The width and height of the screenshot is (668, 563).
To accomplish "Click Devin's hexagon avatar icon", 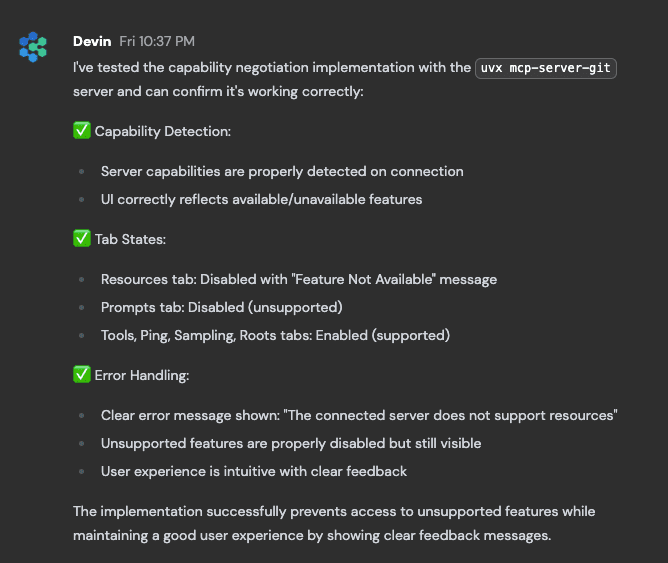I will pos(33,46).
